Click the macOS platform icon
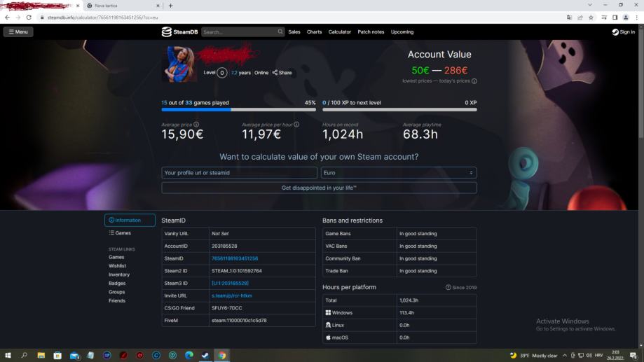 [328, 337]
